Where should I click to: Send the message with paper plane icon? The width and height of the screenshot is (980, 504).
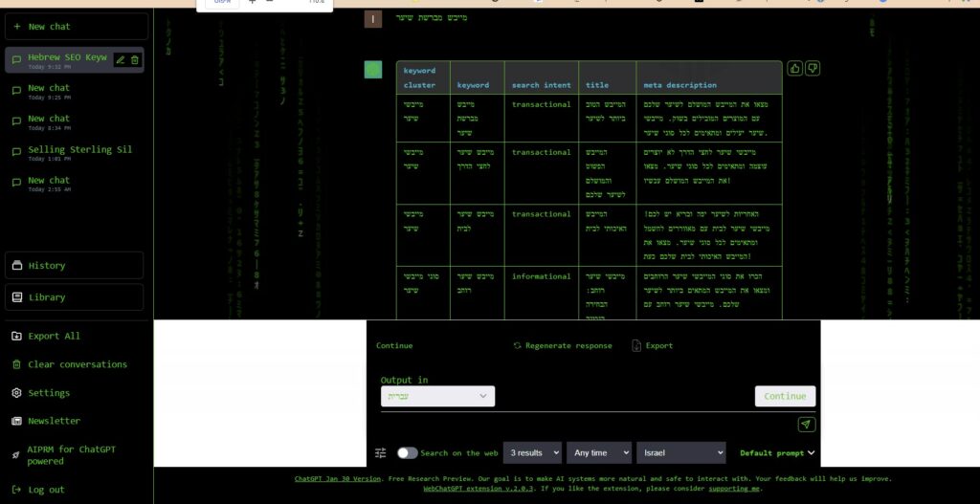click(x=806, y=425)
